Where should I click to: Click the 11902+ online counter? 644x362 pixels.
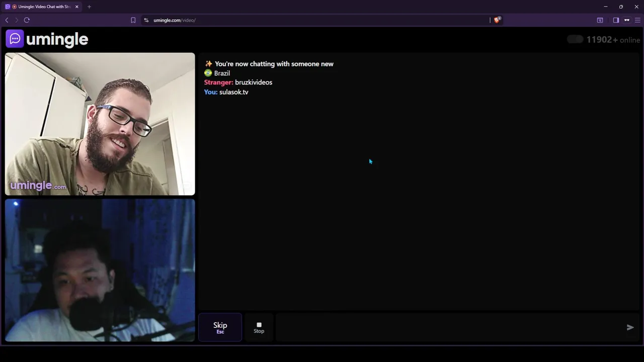pos(613,40)
